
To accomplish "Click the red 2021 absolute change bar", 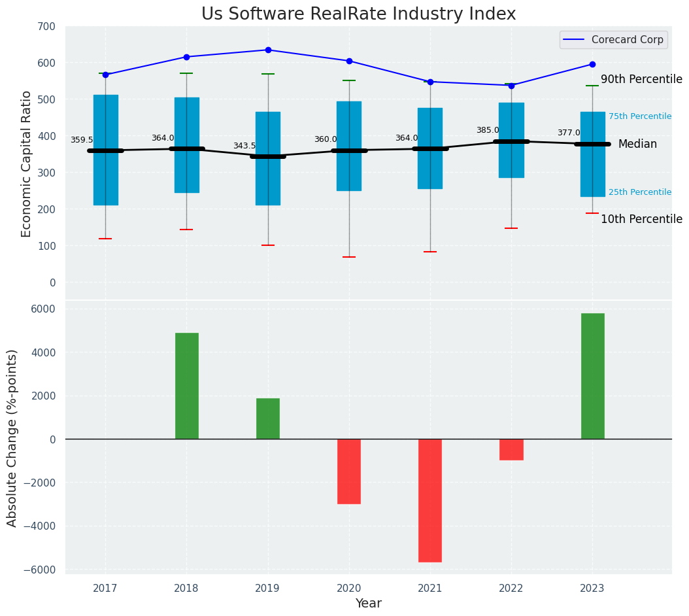I will tap(430, 500).
